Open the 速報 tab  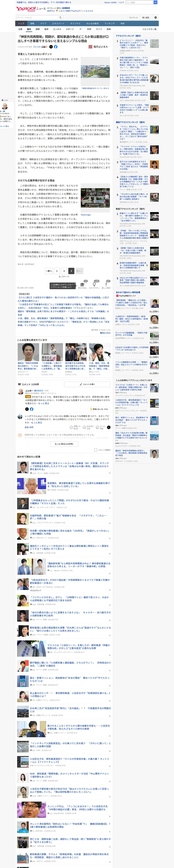click(32, 24)
